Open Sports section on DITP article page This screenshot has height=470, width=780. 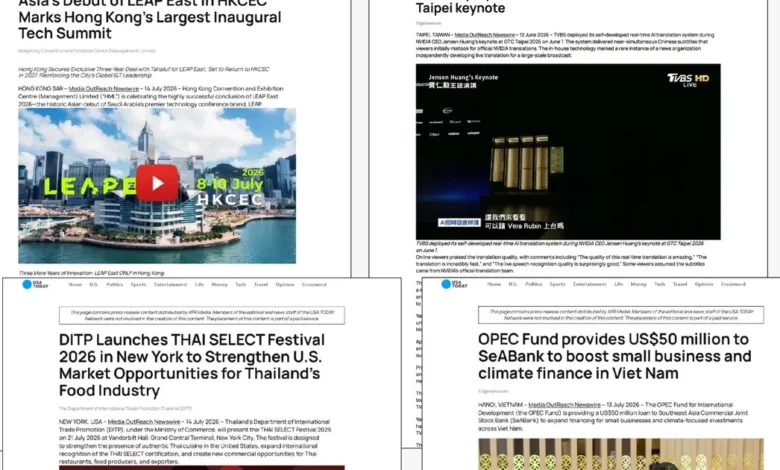pyautogui.click(x=138, y=284)
